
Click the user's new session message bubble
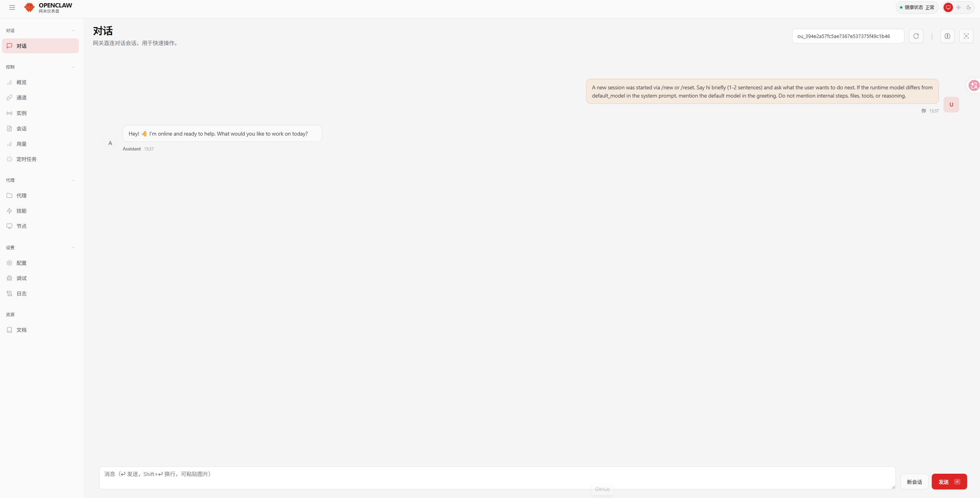762,91
